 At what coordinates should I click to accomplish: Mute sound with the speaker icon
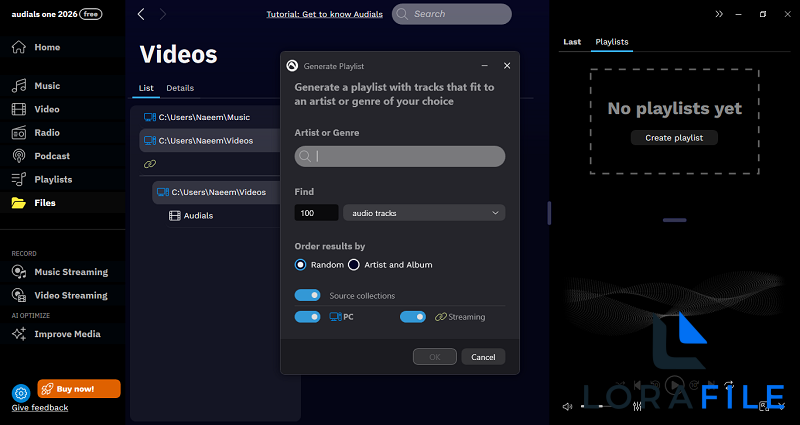[567, 407]
